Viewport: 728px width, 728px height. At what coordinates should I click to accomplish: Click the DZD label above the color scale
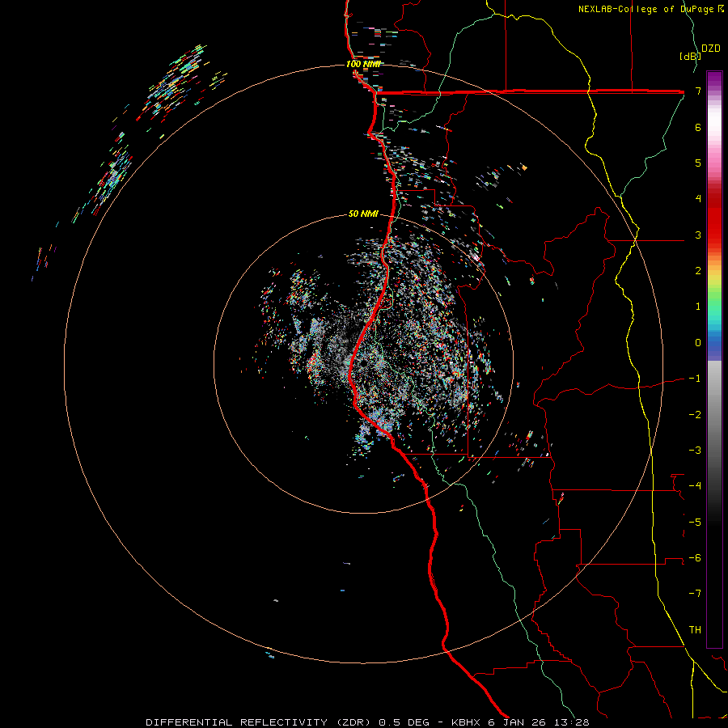(x=711, y=49)
